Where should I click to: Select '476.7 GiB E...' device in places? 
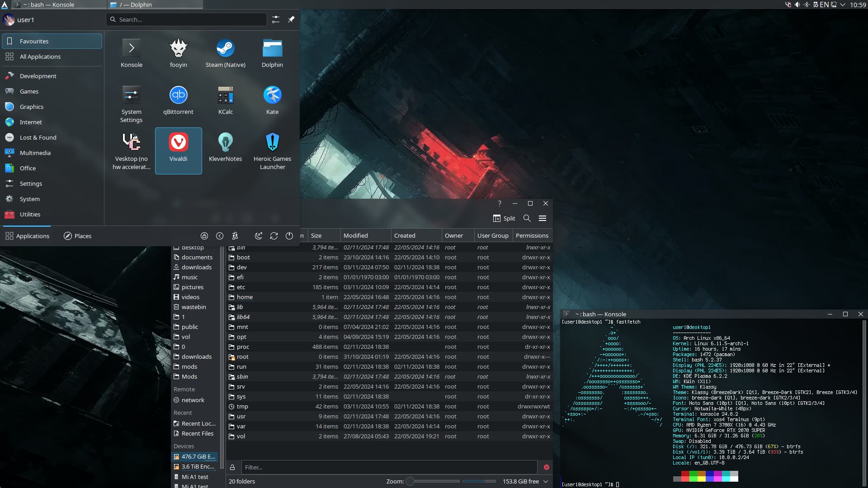click(195, 456)
